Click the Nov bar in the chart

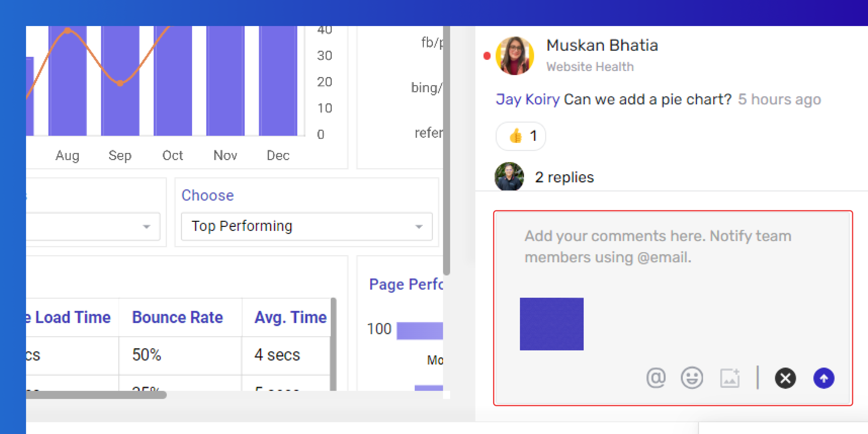point(225,81)
